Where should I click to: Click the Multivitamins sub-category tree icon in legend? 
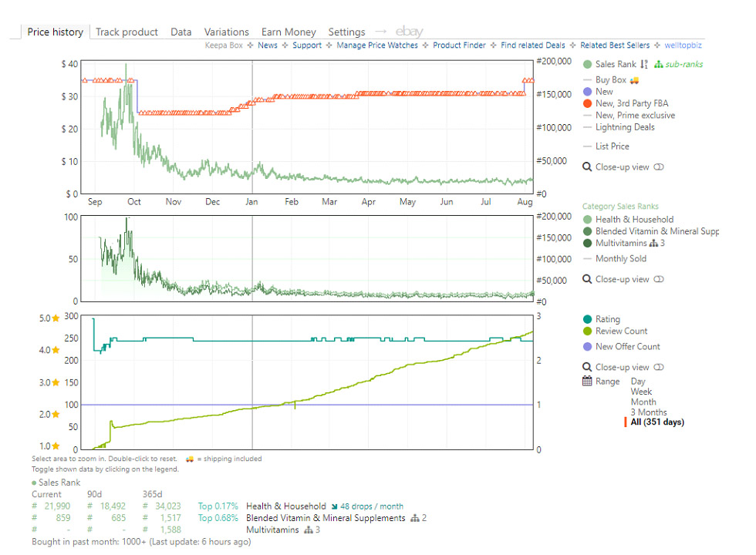coord(653,244)
